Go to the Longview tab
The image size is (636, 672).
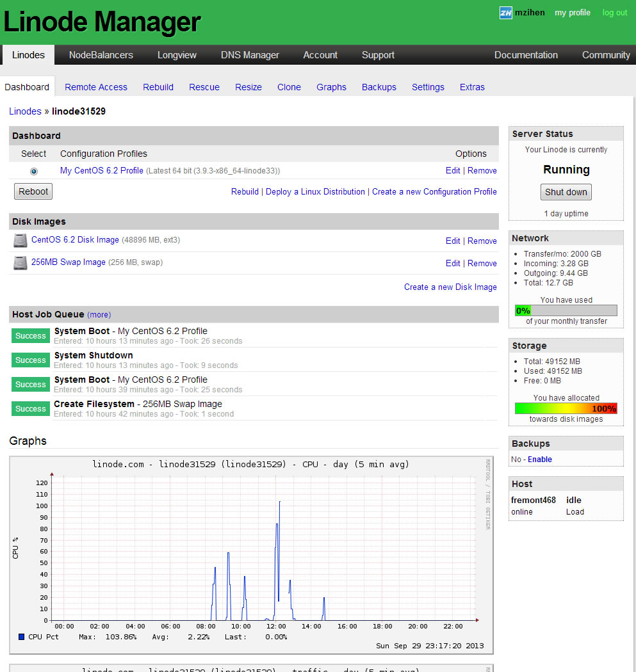(x=177, y=55)
